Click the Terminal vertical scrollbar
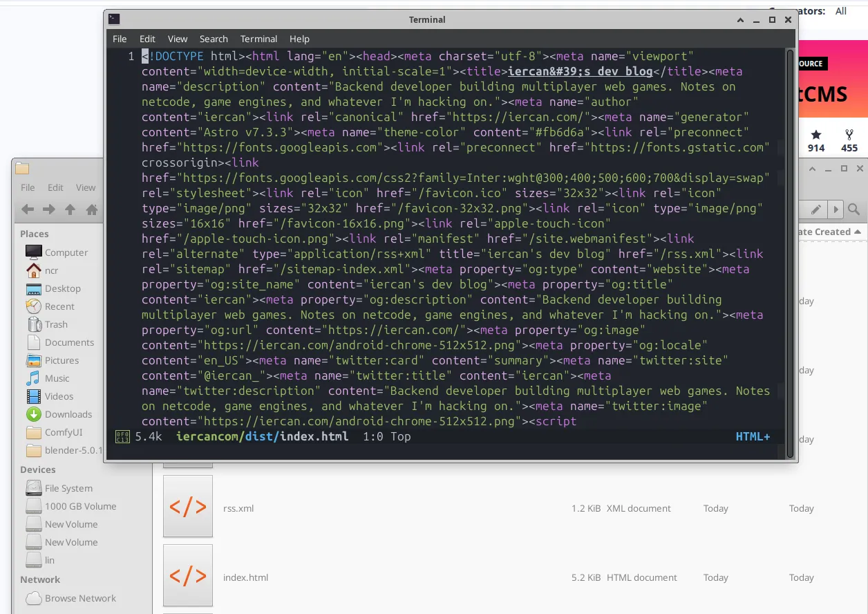The width and height of the screenshot is (868, 614). (x=791, y=252)
